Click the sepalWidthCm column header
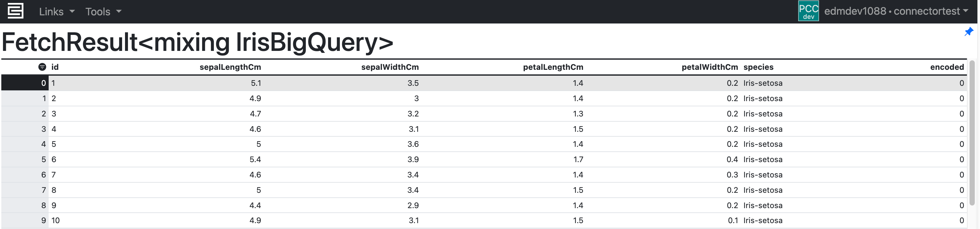 coord(389,67)
